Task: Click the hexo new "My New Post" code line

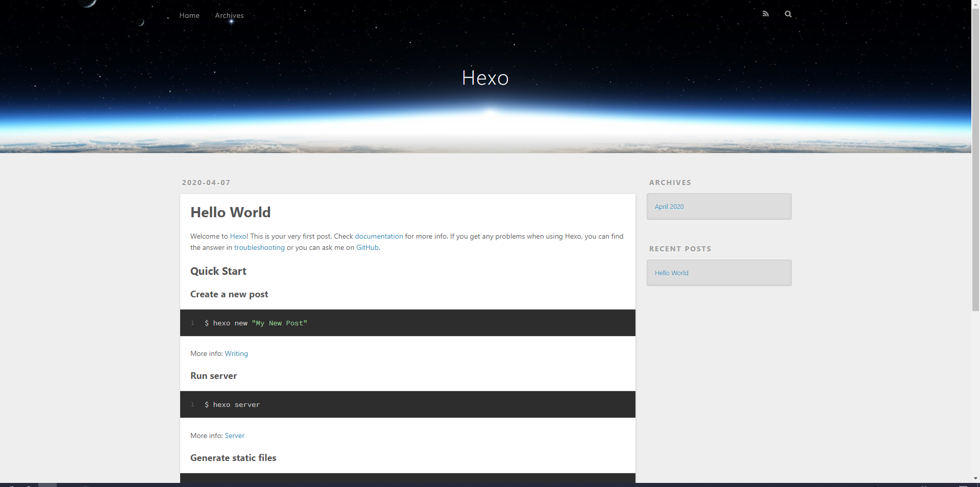Action: (x=256, y=323)
